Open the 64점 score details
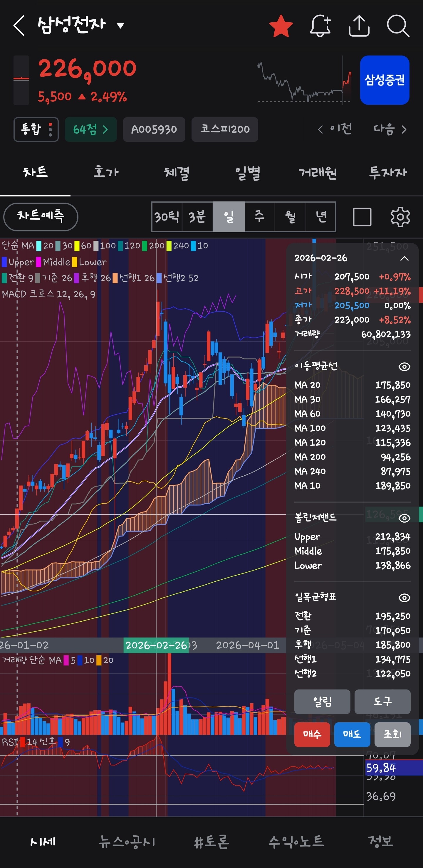This screenshot has height=868, width=423. click(91, 129)
